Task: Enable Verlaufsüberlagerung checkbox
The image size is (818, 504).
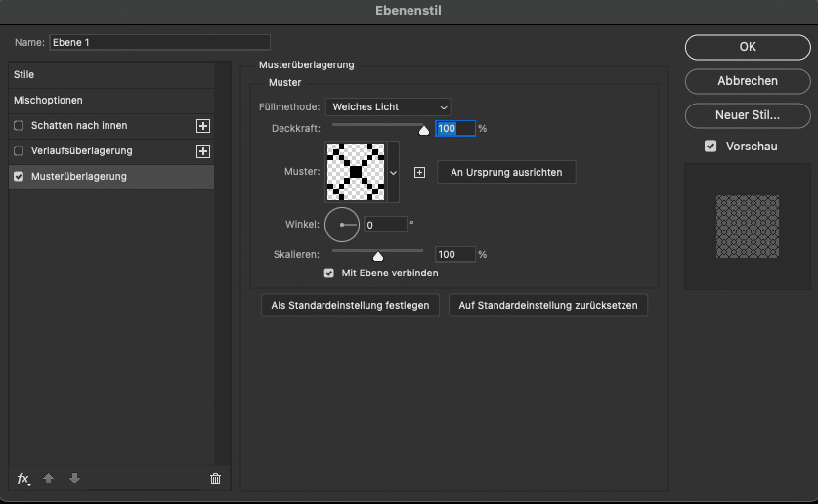Action: [x=19, y=151]
